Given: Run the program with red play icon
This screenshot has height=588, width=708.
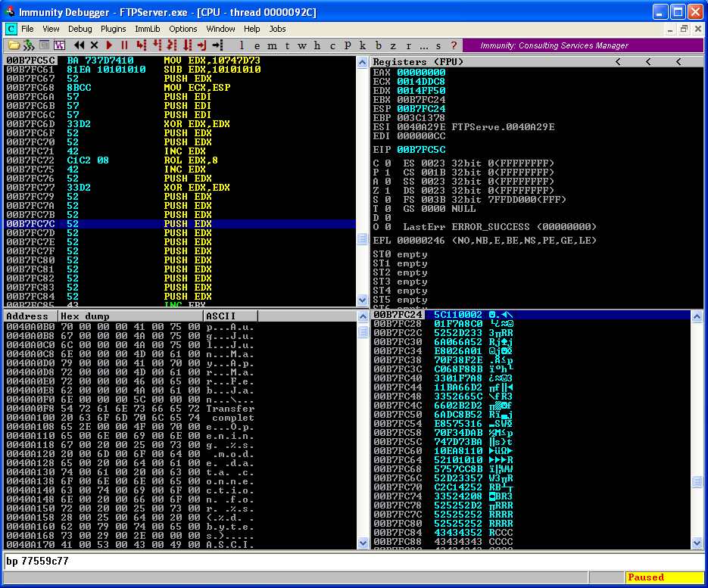Looking at the screenshot, I should [x=109, y=45].
